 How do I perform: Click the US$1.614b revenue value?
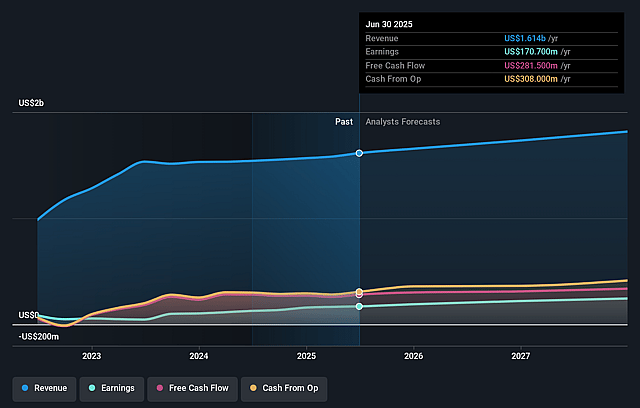tap(525, 38)
